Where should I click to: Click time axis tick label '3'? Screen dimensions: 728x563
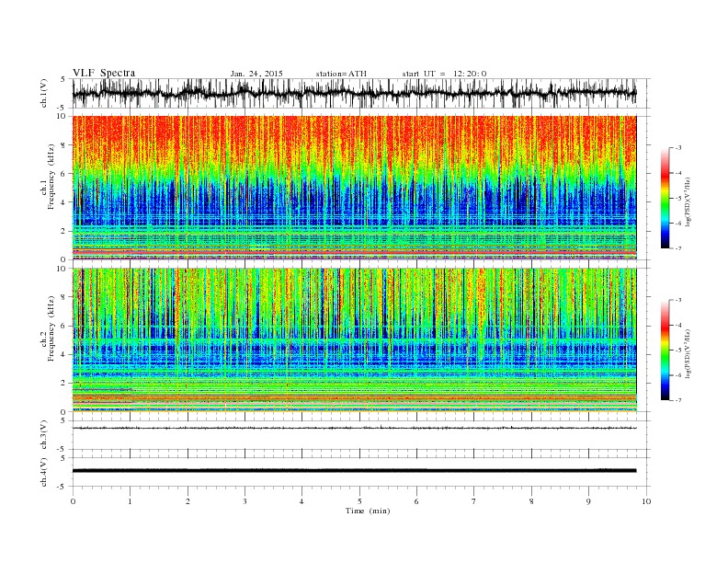pyautogui.click(x=245, y=501)
